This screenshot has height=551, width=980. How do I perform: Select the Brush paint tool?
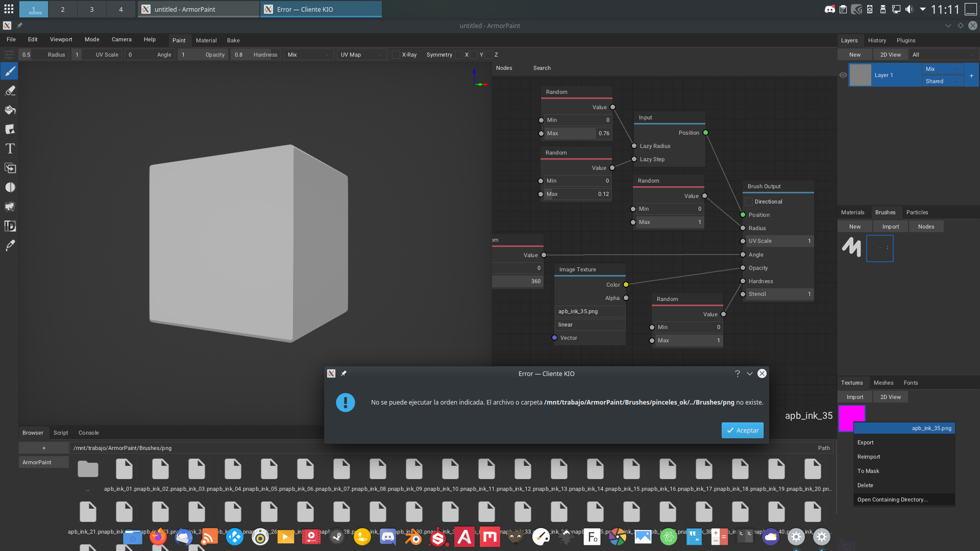[x=10, y=71]
